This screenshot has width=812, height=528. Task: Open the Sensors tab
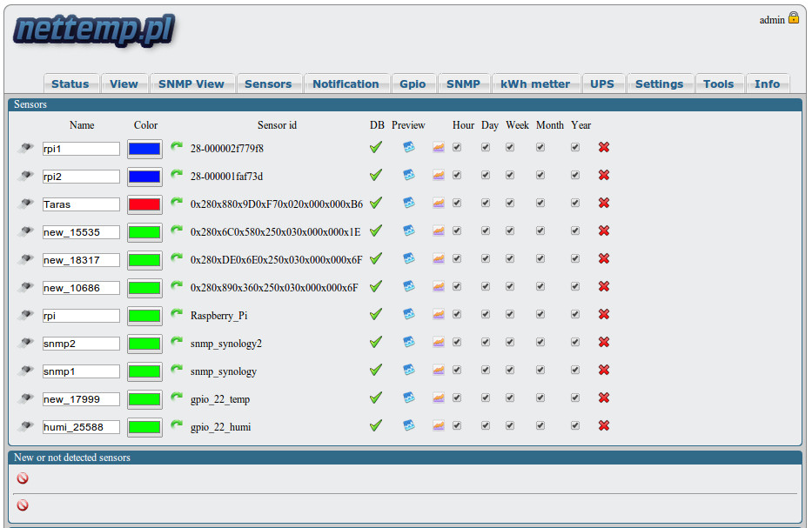tap(268, 84)
